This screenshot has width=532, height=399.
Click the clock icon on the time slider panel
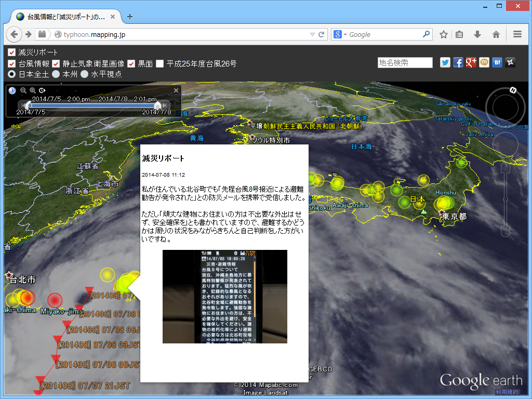click(x=12, y=90)
